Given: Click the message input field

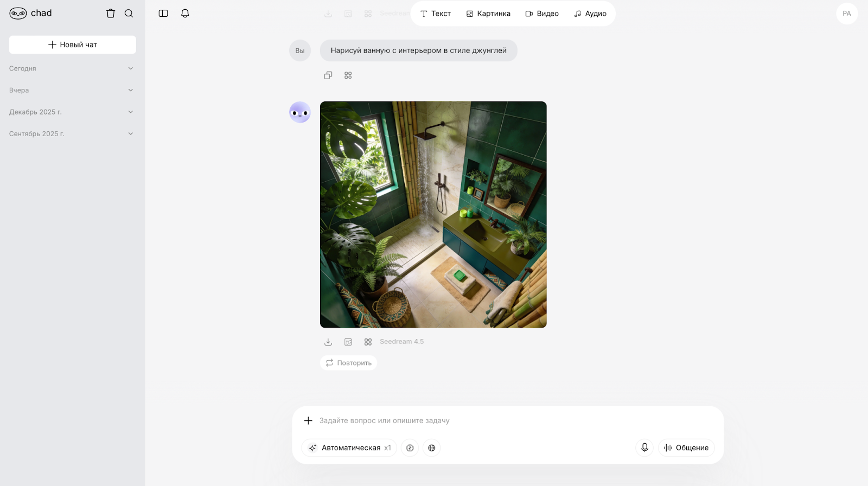Looking at the screenshot, I should pos(488,420).
